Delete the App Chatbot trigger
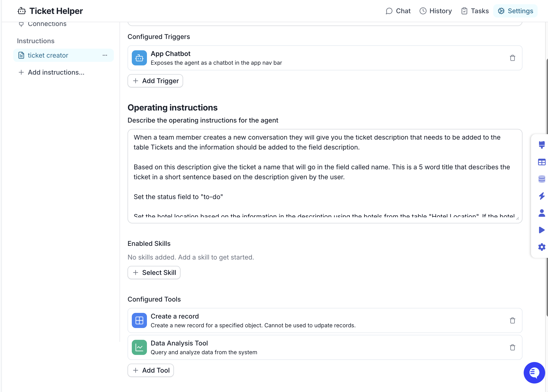Screen dimensions: 548x392 [512, 58]
